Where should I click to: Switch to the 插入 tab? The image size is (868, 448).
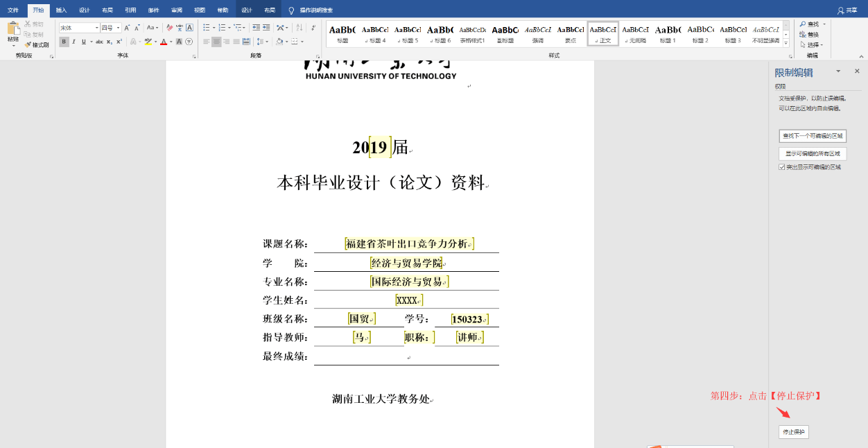(61, 10)
